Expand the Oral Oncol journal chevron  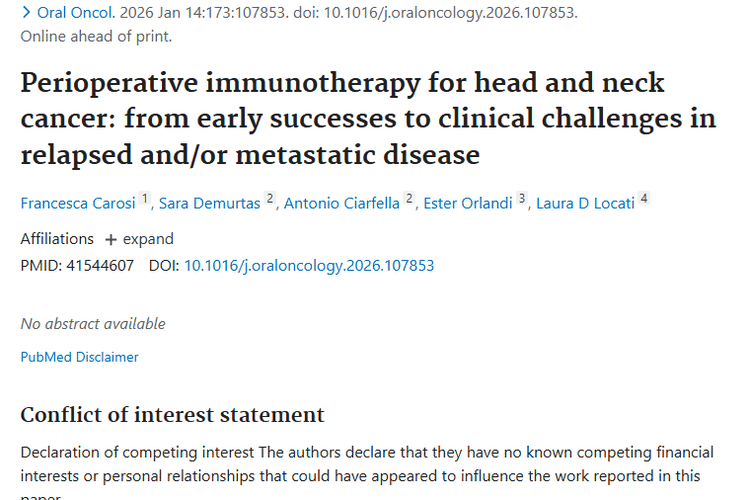click(26, 13)
